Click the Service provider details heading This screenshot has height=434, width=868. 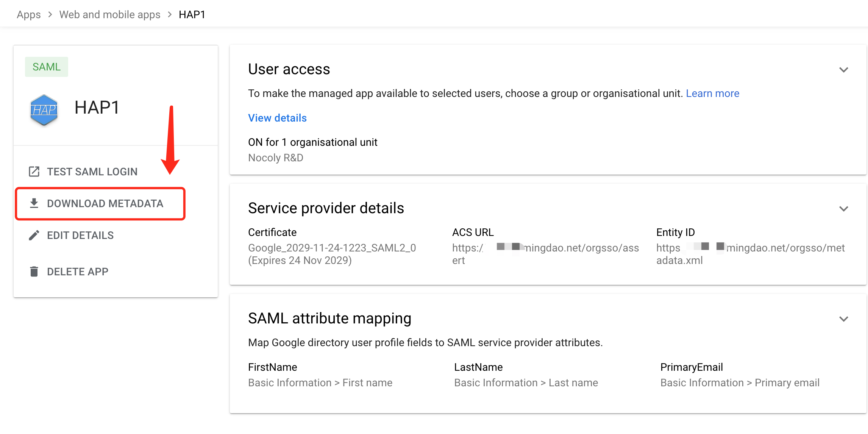tap(326, 208)
